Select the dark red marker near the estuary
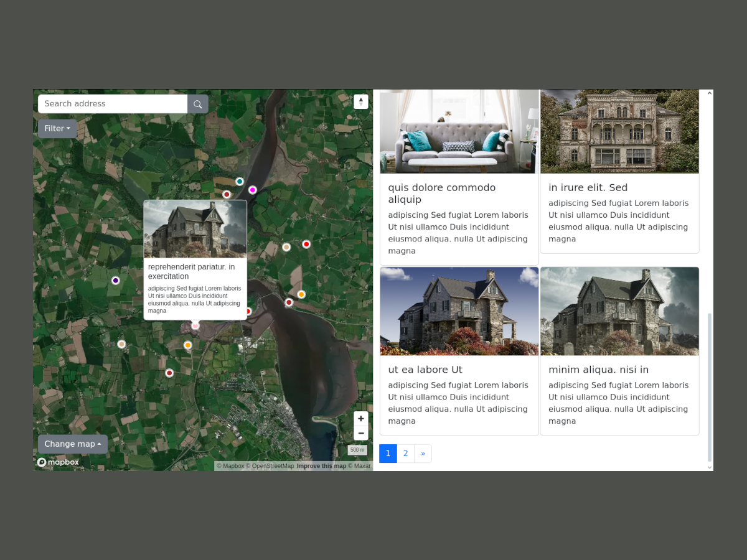Screen dimensions: 747x560 tap(289, 302)
